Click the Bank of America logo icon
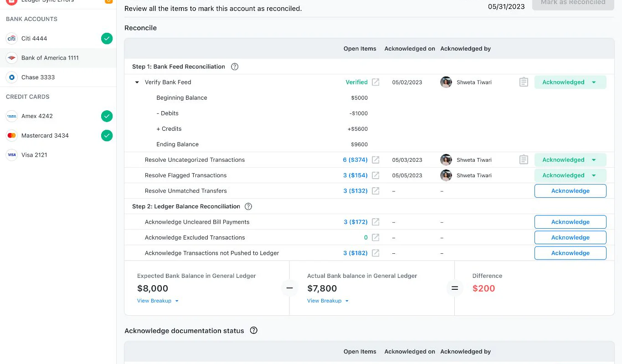 [x=11, y=58]
